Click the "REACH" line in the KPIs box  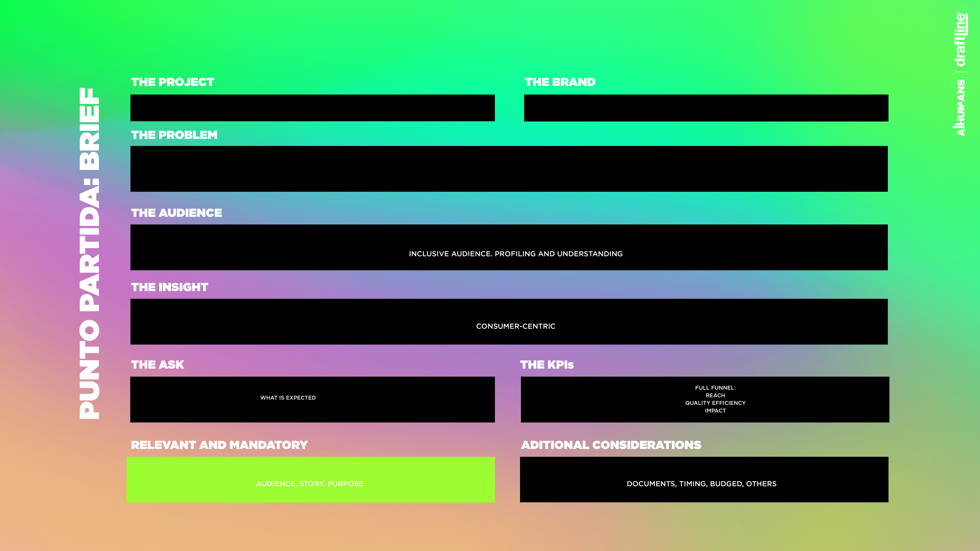click(x=715, y=396)
